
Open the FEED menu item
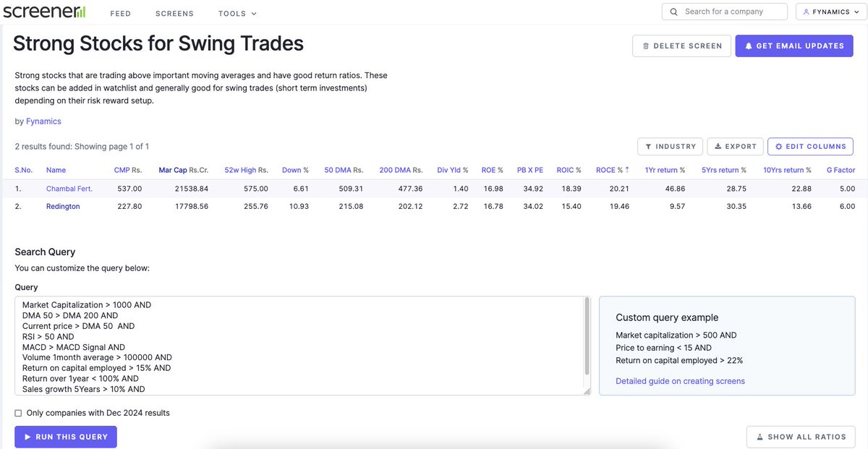pyautogui.click(x=120, y=13)
